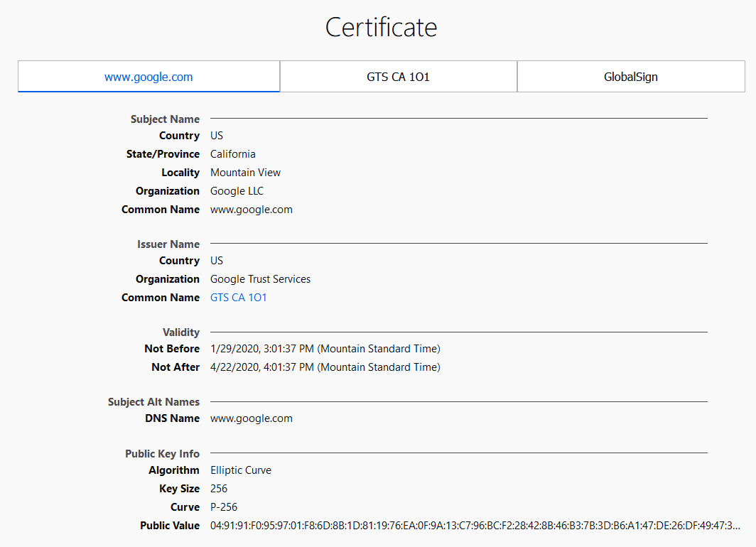Follow the GTS CA 1O1 issuer link
This screenshot has height=547, width=756.
[x=238, y=298]
